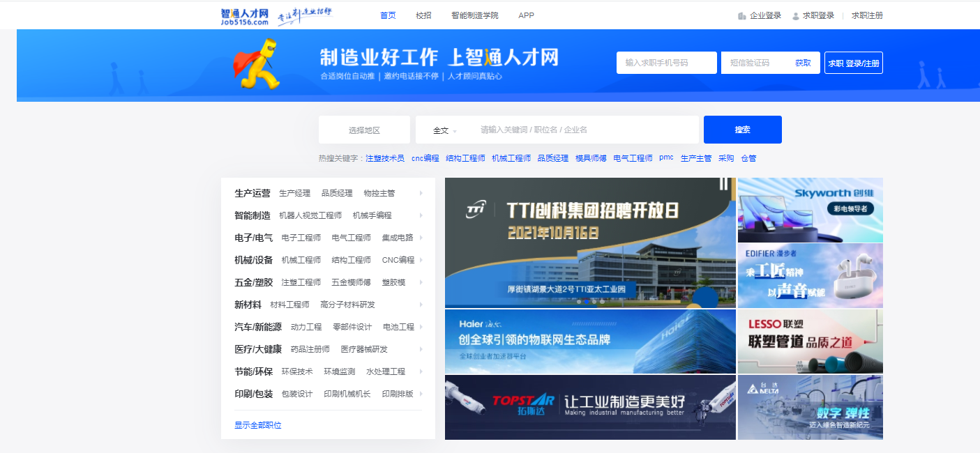Click the blue 搜索 button

pos(743,130)
